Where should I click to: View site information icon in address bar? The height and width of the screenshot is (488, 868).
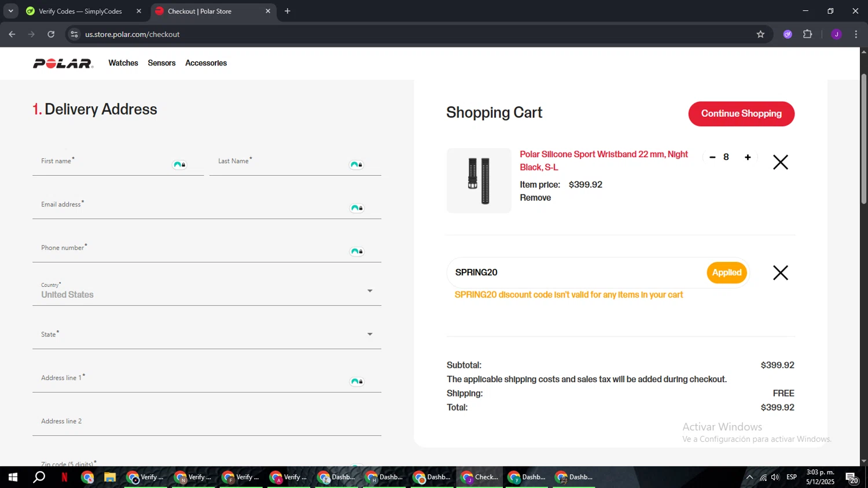[74, 34]
